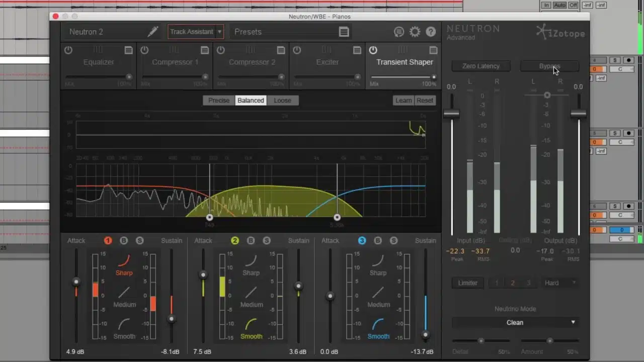644x362 pixels.
Task: Toggle Compressor 2 module power
Action: 220,50
